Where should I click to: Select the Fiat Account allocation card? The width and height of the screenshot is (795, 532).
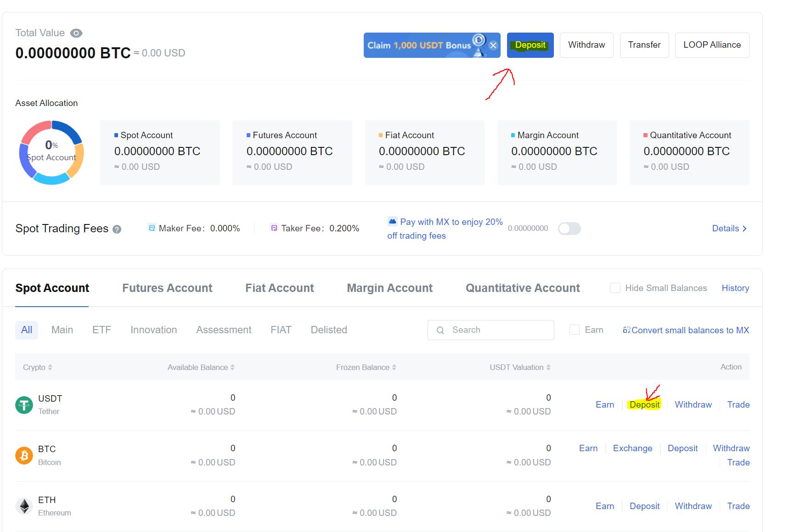[x=424, y=152]
